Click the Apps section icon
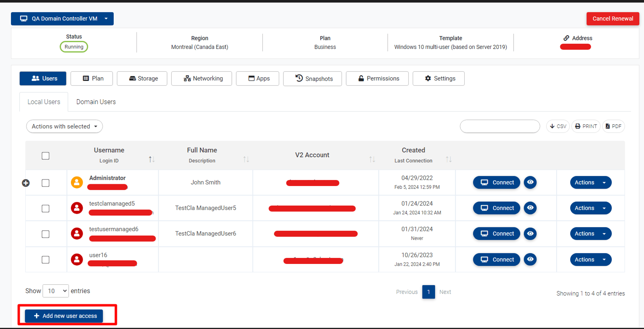The image size is (644, 329). pos(251,78)
